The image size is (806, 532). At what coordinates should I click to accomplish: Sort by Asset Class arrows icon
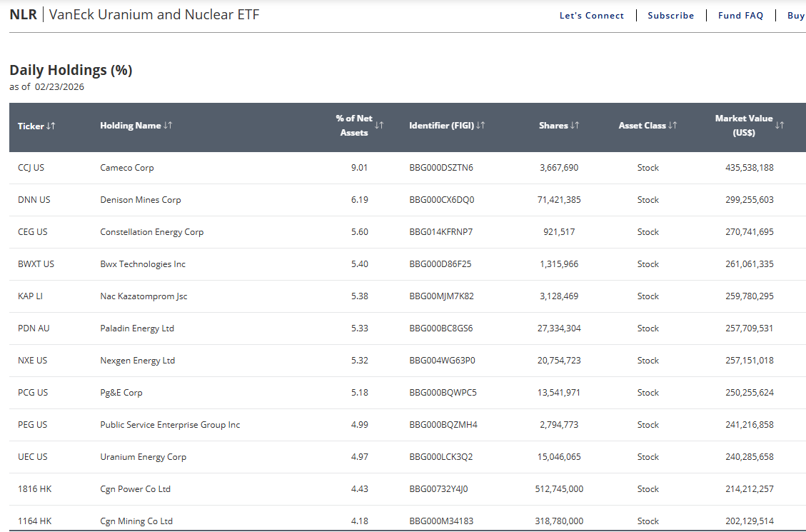[x=672, y=126]
